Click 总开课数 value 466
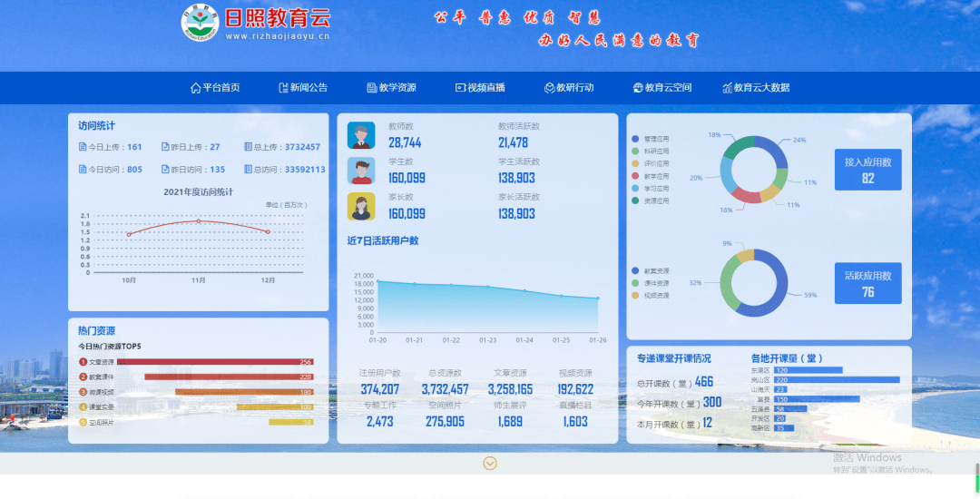 click(x=704, y=382)
